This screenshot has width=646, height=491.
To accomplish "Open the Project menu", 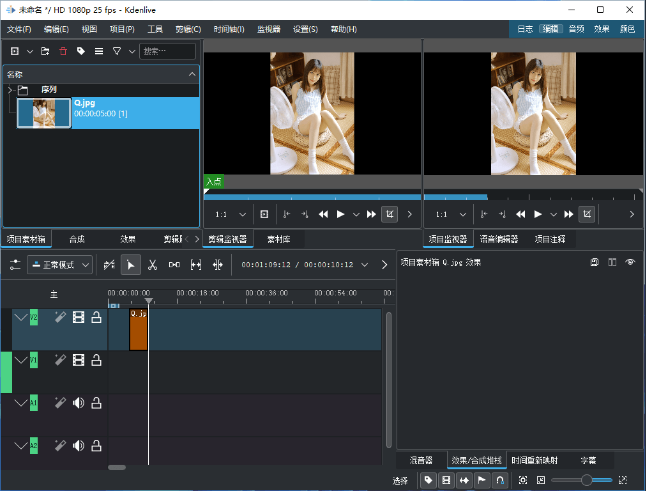I will click(122, 29).
